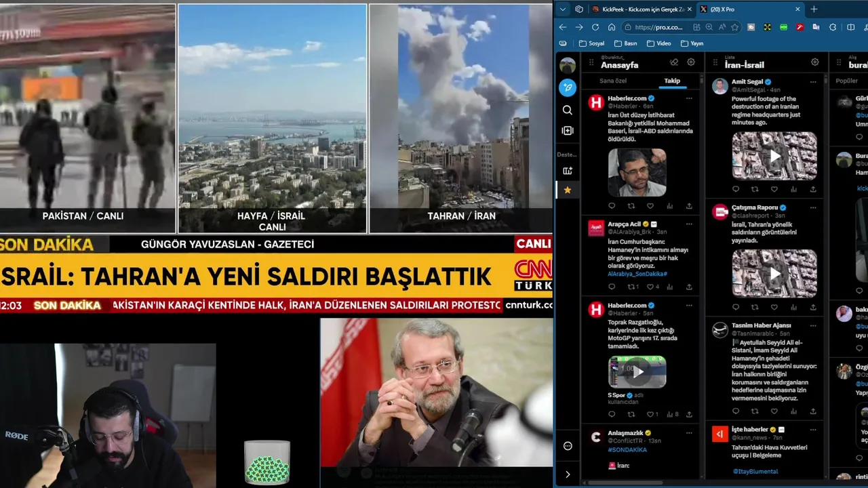
Task: Play the Amit Segal video
Action: (774, 156)
